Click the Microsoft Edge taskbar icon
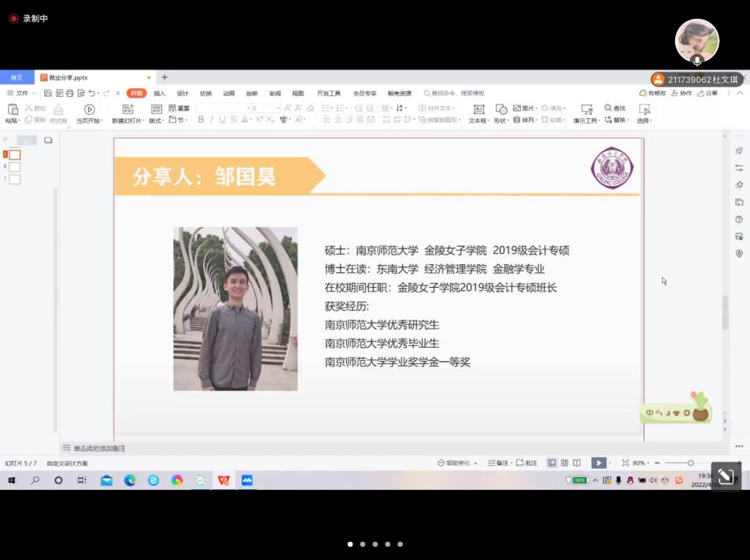 pos(130,480)
